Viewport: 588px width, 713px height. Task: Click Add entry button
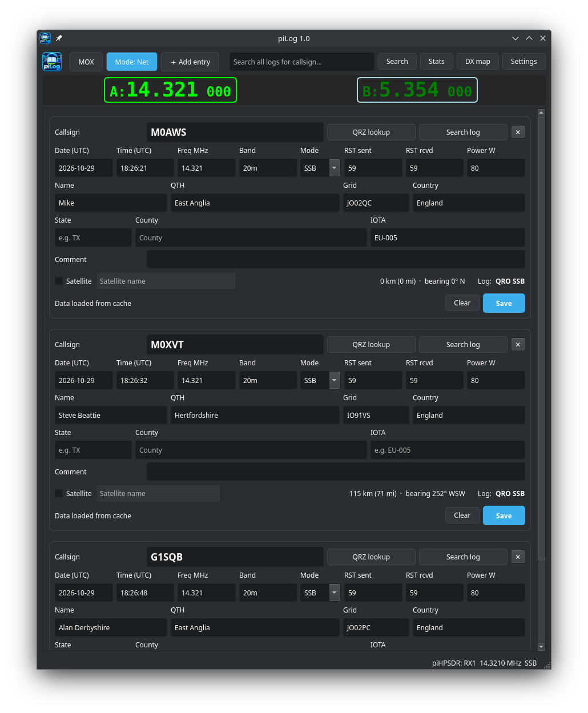[x=191, y=62]
